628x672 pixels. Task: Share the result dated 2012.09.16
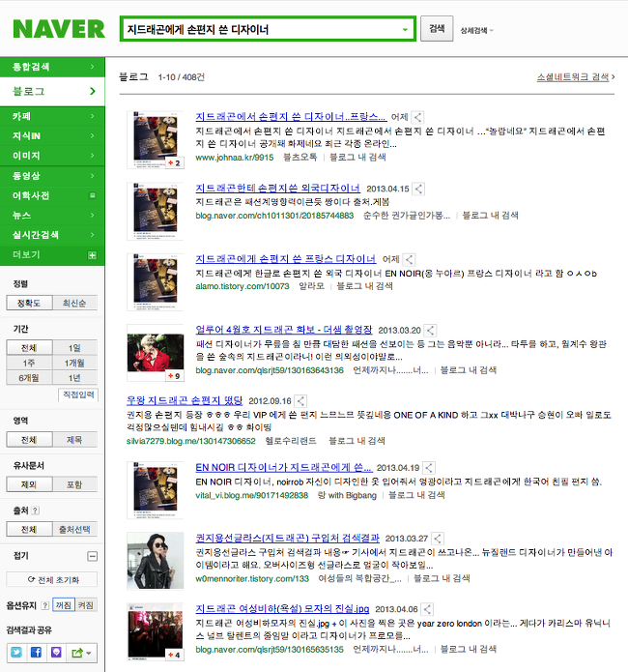pyautogui.click(x=300, y=400)
